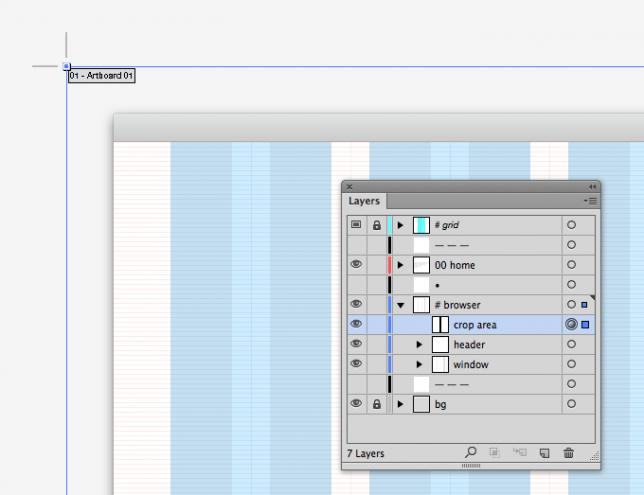Click the lock column of 00 home layer
The image size is (644, 495).
tap(377, 265)
